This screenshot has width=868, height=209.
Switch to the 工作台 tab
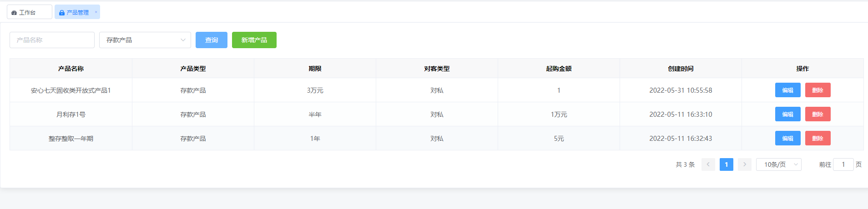(x=30, y=12)
